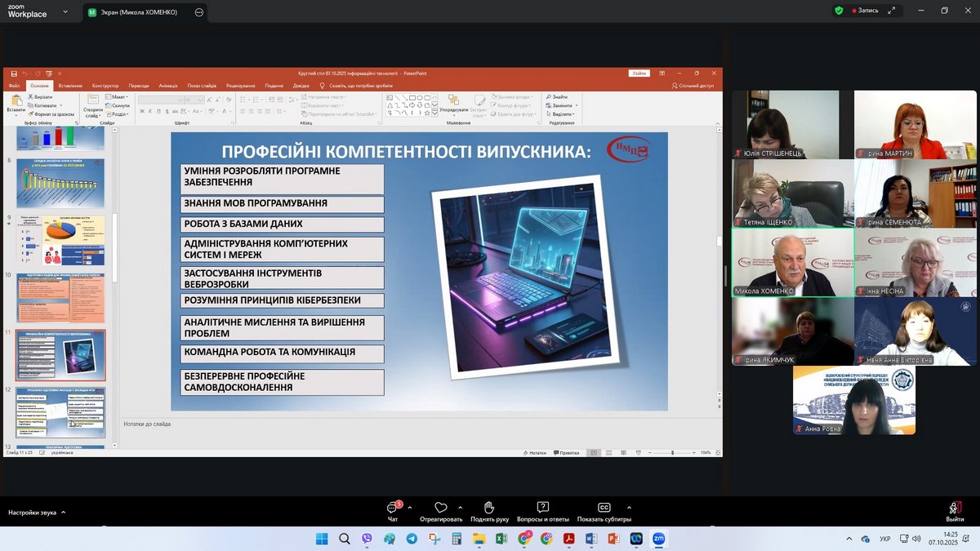Click the heart-shaped React icon
This screenshot has width=980, height=551.
click(441, 508)
